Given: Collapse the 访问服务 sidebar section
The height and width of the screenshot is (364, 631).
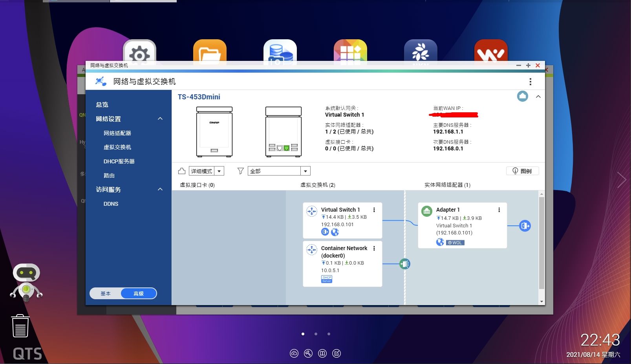Looking at the screenshot, I should point(160,189).
